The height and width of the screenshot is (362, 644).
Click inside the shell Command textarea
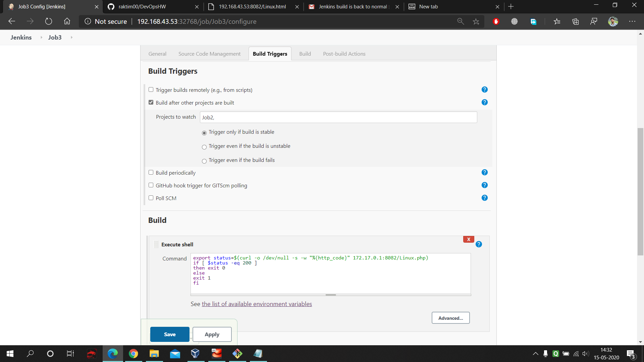click(330, 273)
